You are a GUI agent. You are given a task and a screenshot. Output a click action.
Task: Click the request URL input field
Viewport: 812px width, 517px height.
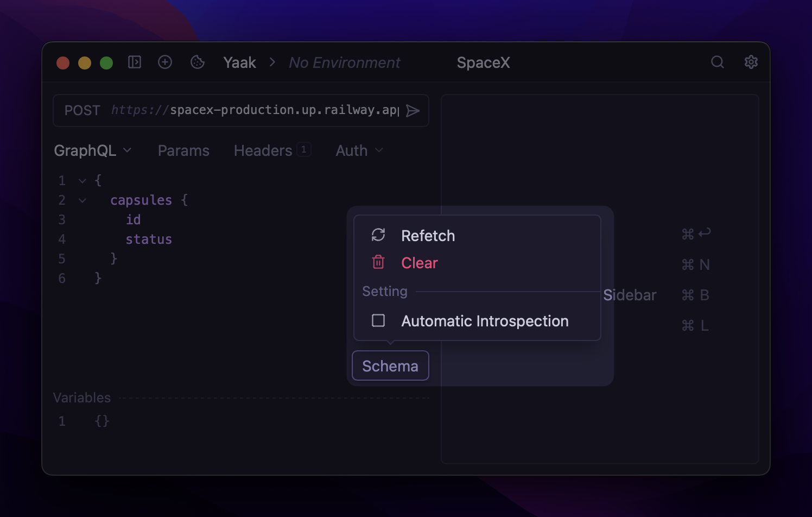tap(255, 110)
